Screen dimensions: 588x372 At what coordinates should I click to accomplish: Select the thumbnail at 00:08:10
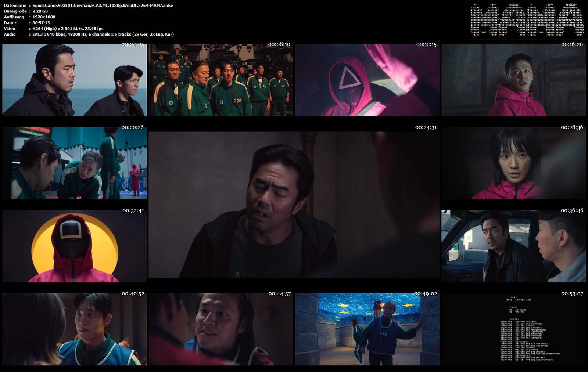[221, 80]
